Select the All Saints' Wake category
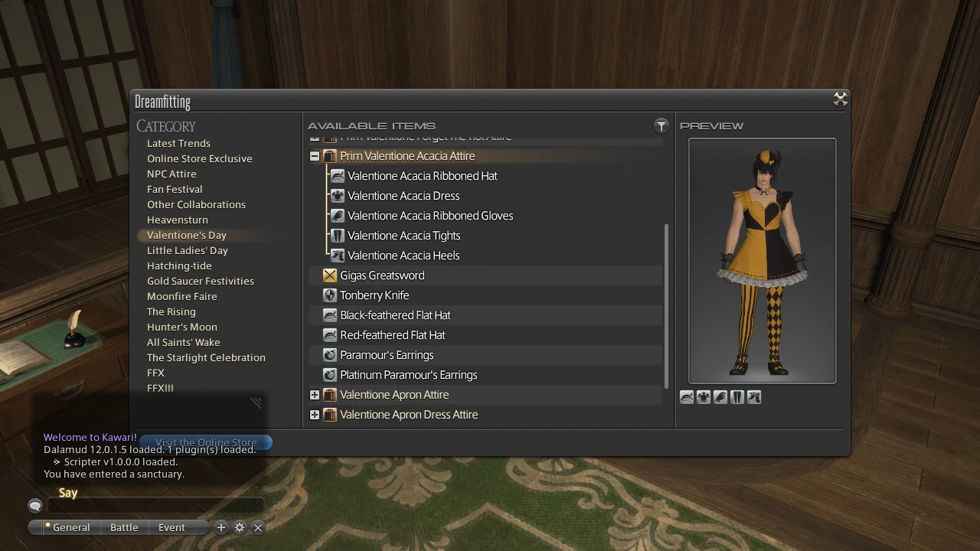 [x=184, y=342]
